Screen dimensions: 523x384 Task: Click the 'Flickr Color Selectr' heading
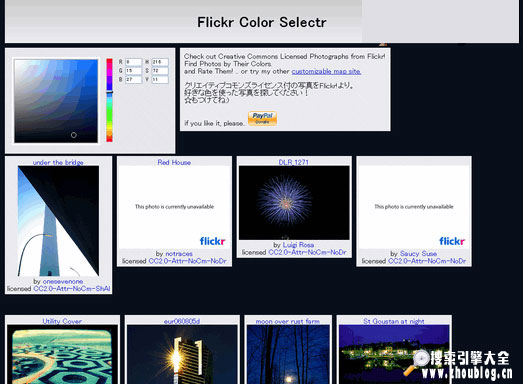pos(262,22)
